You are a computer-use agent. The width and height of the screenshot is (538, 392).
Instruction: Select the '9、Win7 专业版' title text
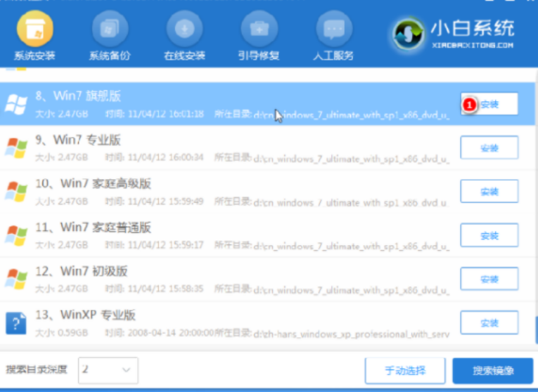coord(78,140)
